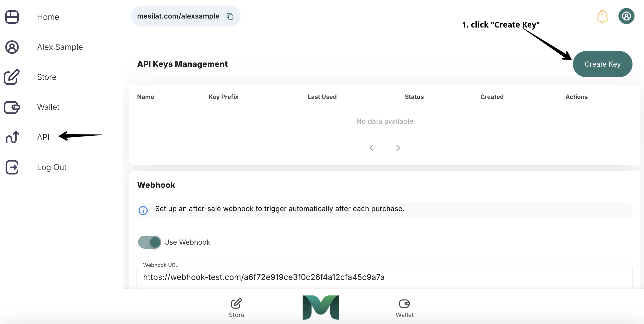This screenshot has height=324, width=644.
Task: Go to next page of API keys table
Action: click(x=398, y=148)
